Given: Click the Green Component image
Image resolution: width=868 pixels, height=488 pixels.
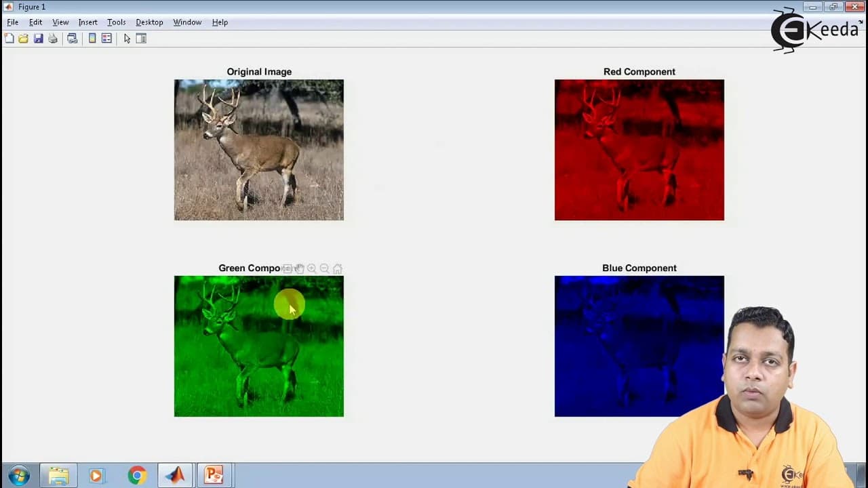Looking at the screenshot, I should pos(259,346).
